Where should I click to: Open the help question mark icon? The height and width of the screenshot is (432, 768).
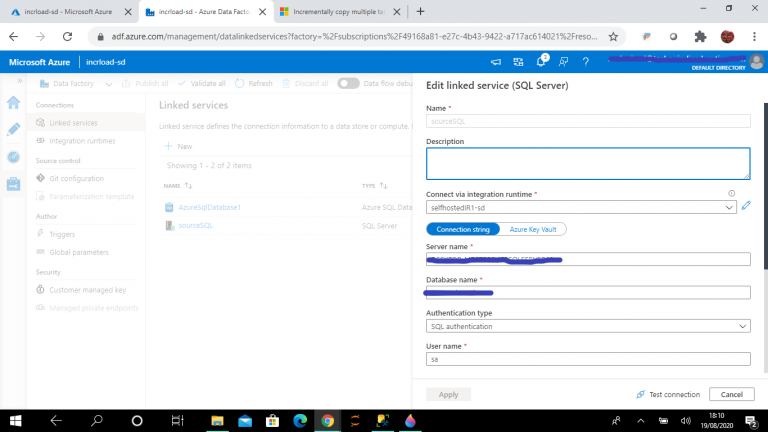[x=585, y=62]
